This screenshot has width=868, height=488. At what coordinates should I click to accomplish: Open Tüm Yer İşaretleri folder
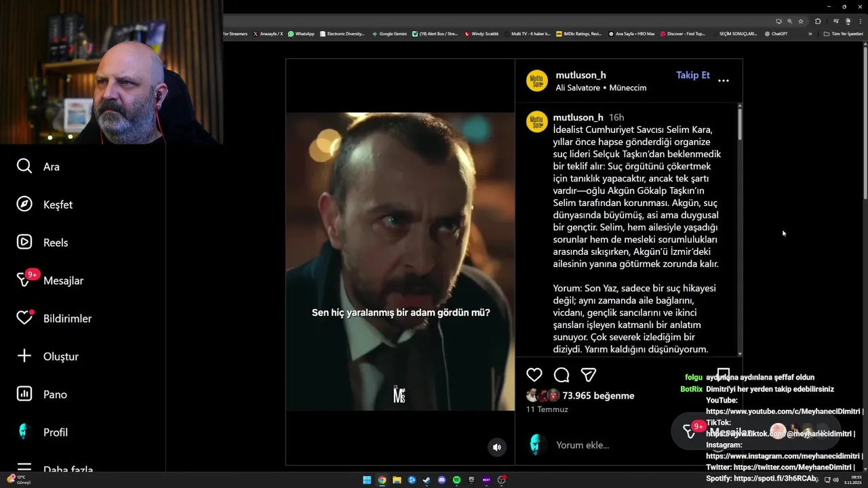843,34
